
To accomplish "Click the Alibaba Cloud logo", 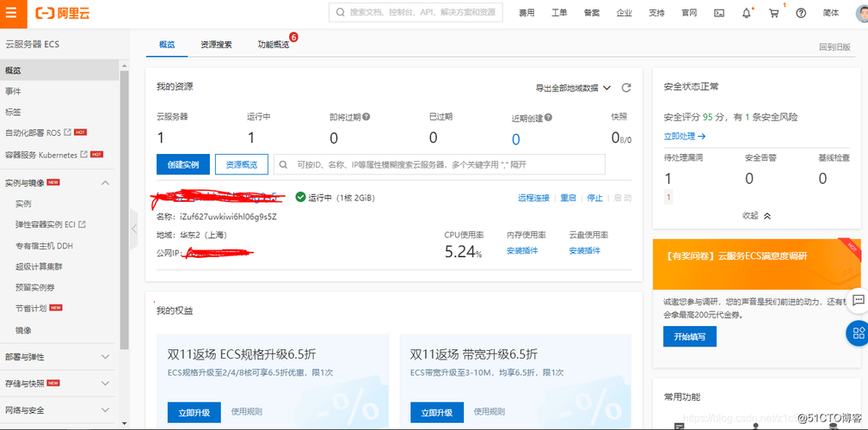I will coord(62,14).
